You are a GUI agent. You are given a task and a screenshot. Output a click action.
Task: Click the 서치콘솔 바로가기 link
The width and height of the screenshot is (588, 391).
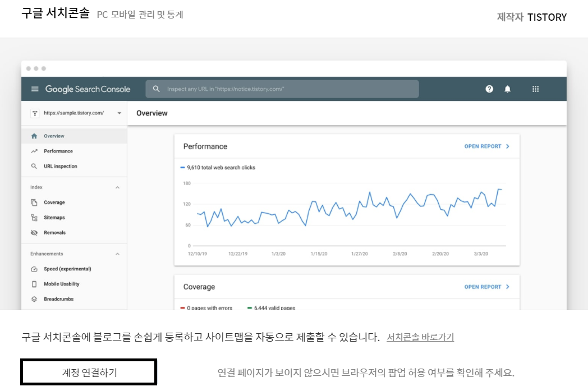point(420,337)
